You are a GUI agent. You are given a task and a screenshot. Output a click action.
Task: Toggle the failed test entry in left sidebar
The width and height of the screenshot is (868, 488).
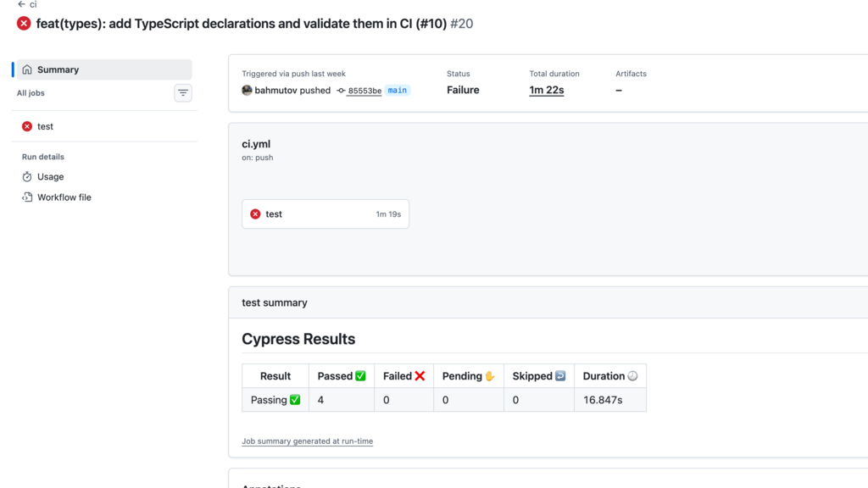pos(43,125)
